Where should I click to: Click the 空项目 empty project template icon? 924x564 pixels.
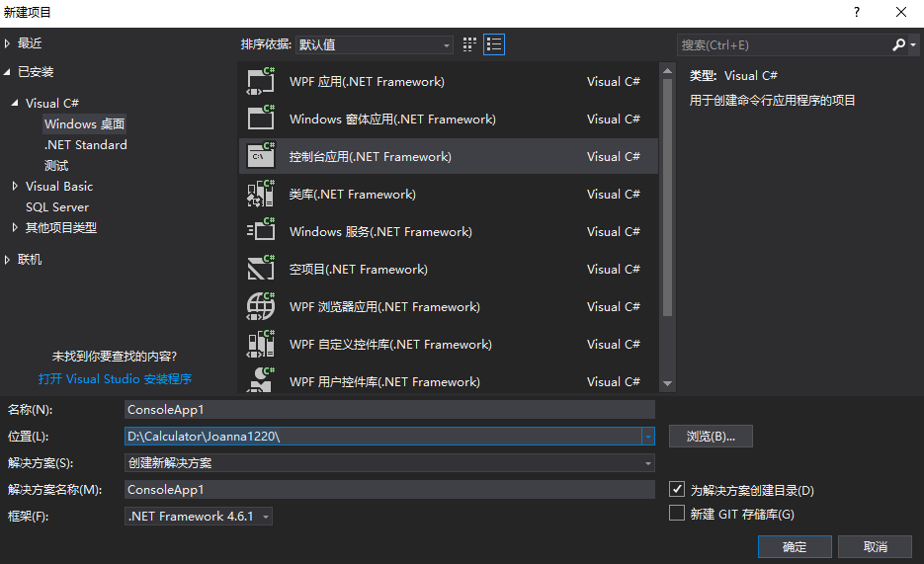261,269
